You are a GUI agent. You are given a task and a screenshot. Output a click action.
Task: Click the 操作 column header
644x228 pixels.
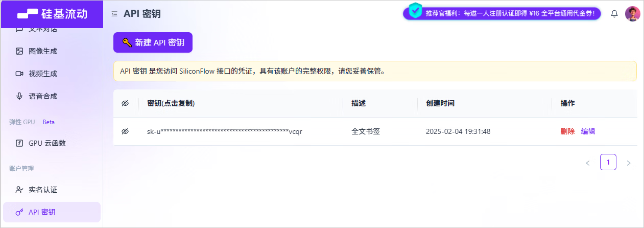click(x=568, y=103)
